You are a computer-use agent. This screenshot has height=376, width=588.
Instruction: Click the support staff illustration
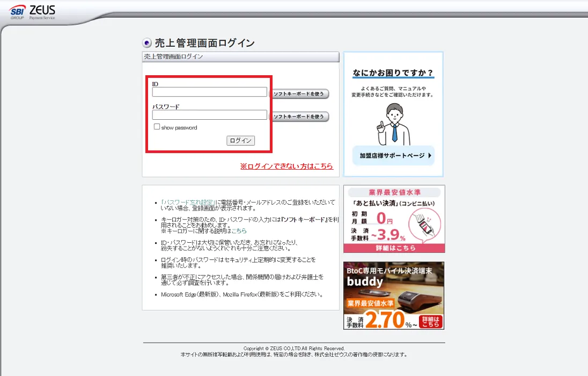tap(393, 124)
